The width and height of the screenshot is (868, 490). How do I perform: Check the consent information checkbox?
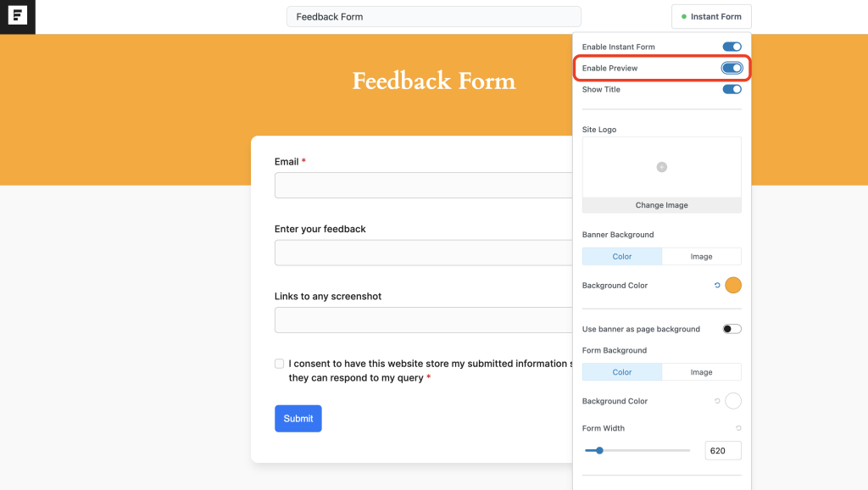coord(279,363)
